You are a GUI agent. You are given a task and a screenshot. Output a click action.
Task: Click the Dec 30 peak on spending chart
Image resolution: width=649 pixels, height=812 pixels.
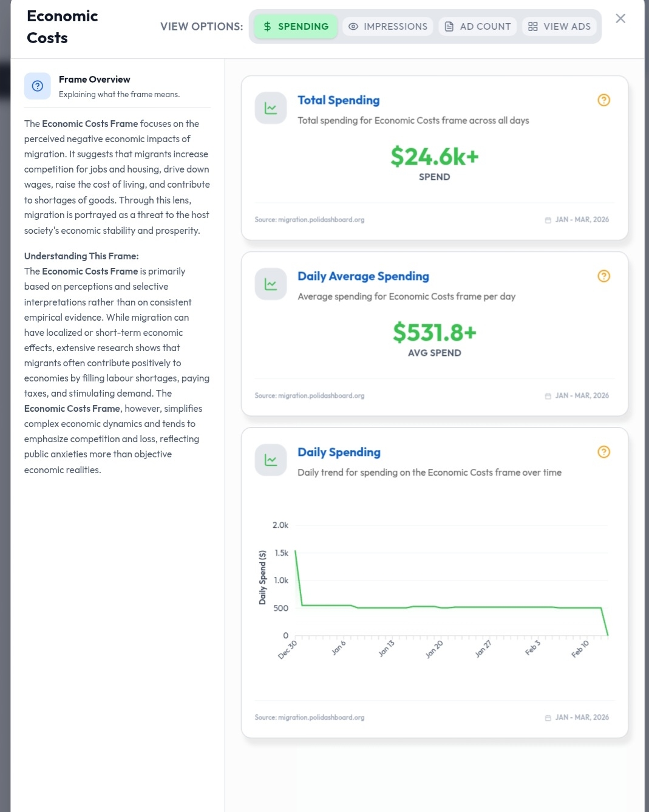click(296, 551)
